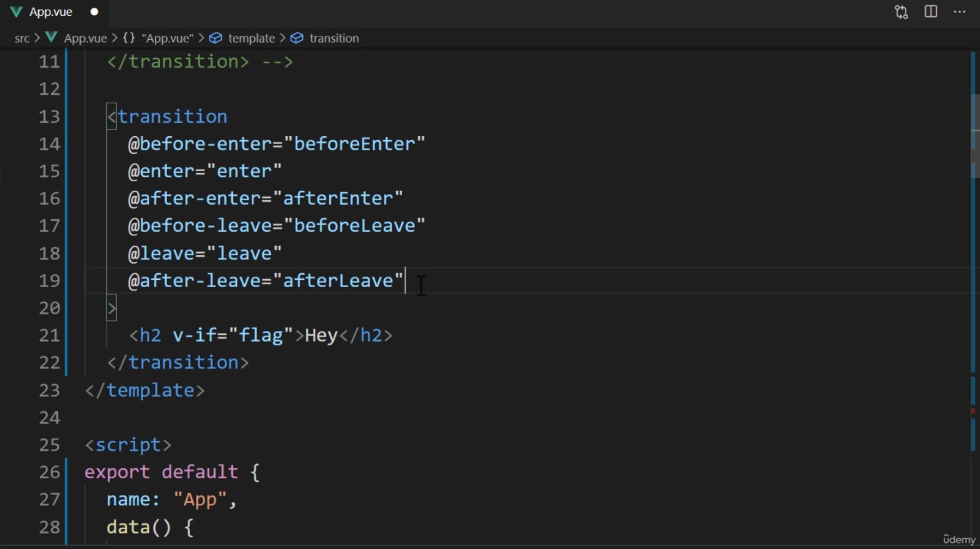Click the @leave="leave" line
980x549 pixels.
pos(205,253)
